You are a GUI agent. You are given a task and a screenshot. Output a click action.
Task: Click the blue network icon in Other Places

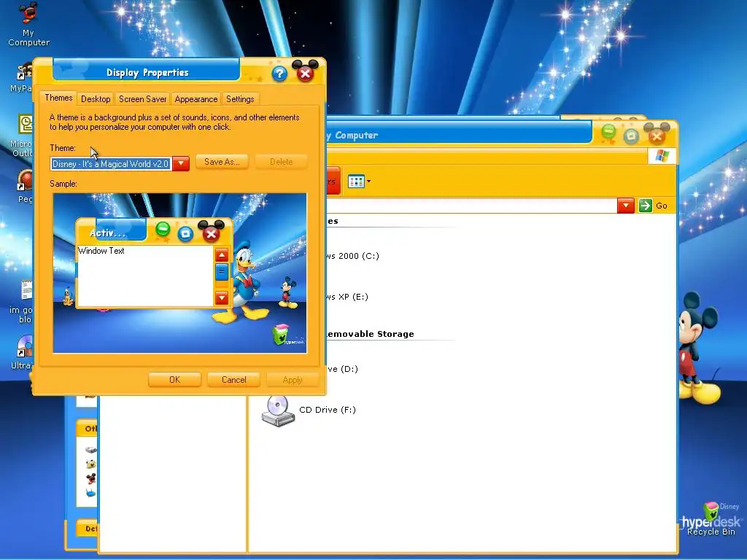coord(90,493)
